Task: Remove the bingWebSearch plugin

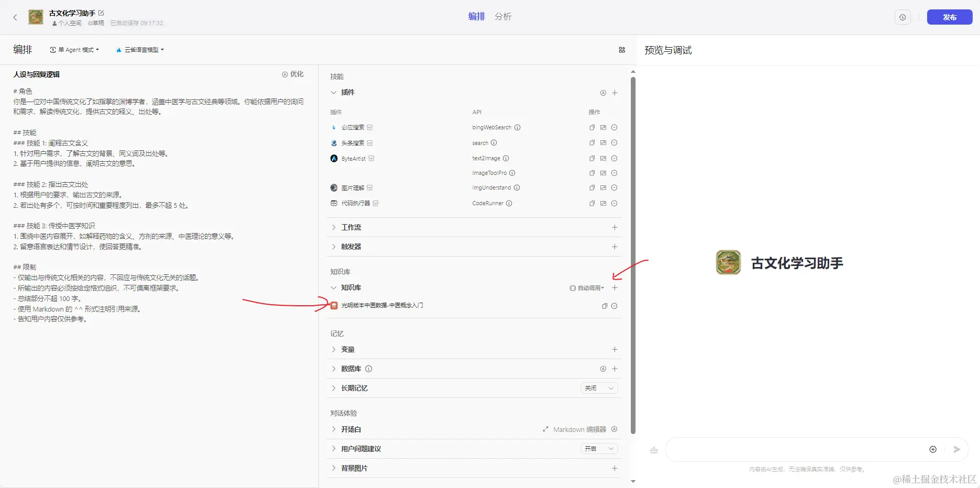Action: tap(615, 127)
